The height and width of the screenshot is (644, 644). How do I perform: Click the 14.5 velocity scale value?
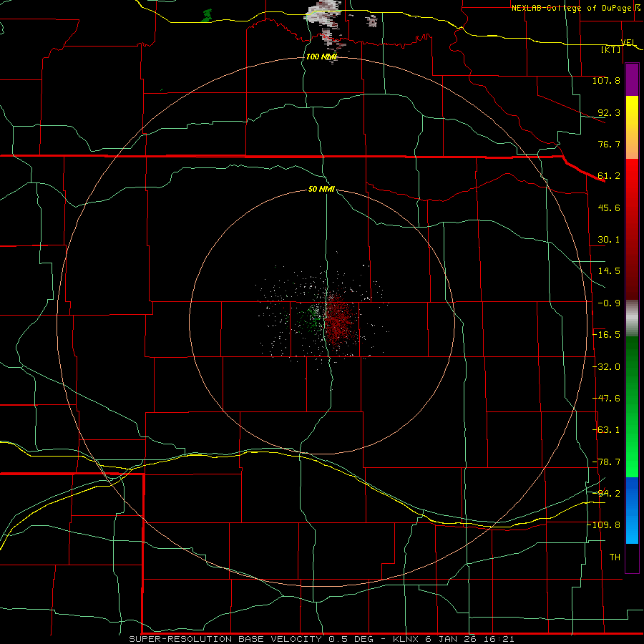tap(609, 271)
